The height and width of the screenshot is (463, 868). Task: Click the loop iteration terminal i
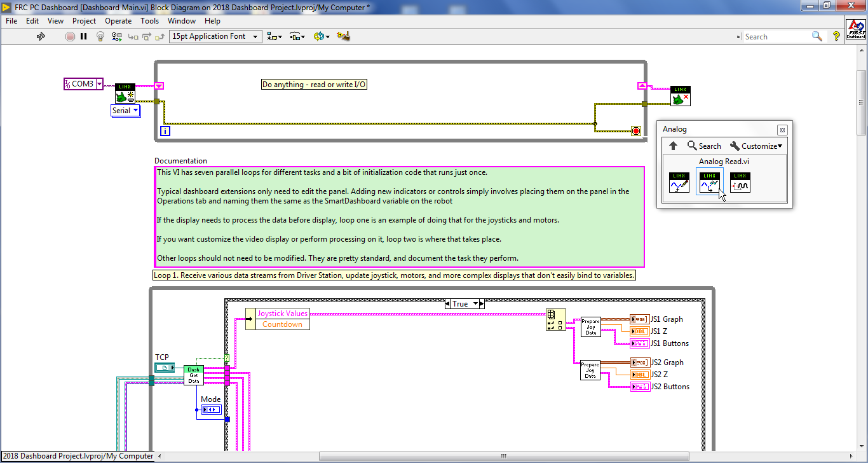[165, 131]
